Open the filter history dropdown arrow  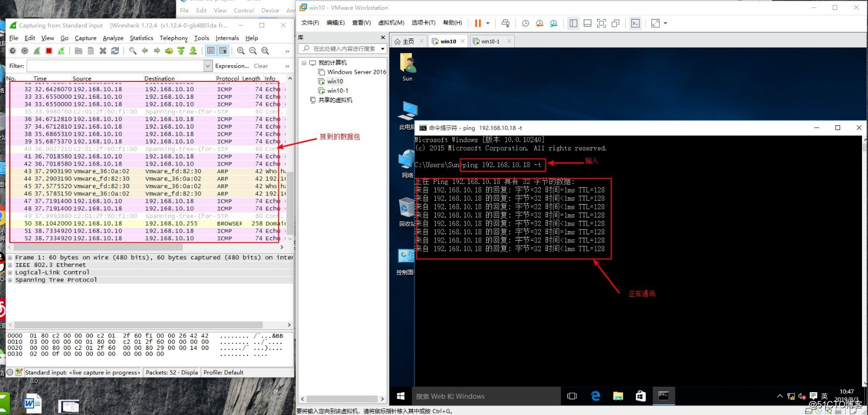click(x=208, y=66)
